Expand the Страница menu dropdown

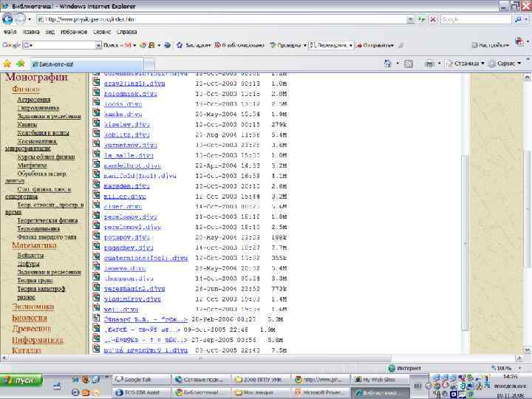tap(482, 64)
